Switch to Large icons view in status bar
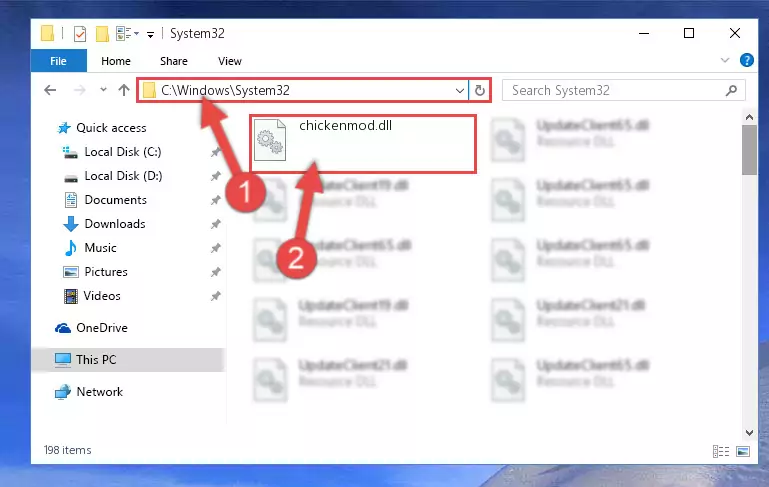Screen dimensions: 769x487 [x=743, y=451]
